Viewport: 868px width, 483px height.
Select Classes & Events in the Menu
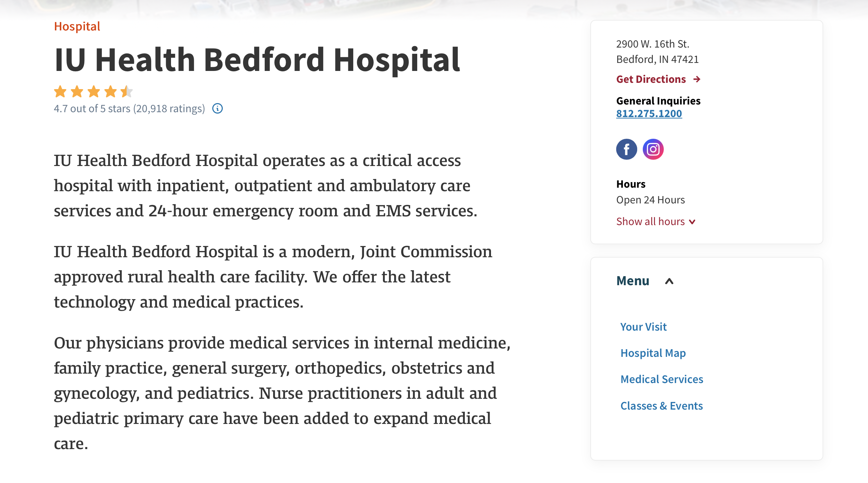(x=661, y=406)
